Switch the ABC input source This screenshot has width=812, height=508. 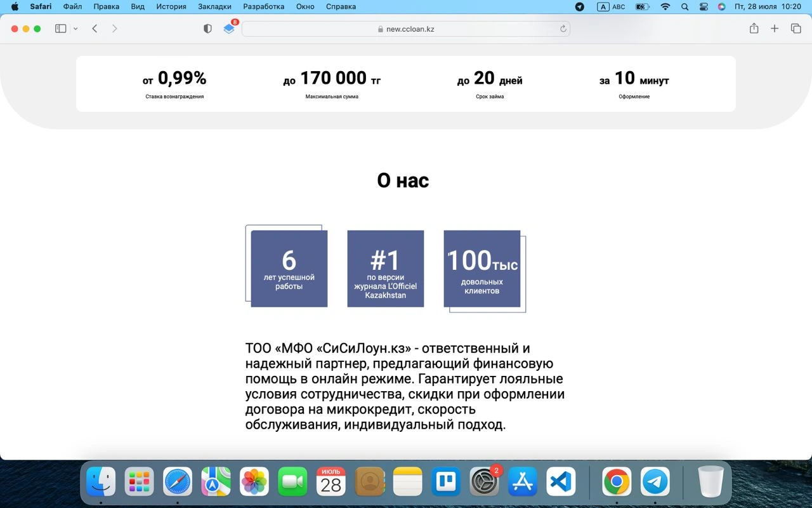click(611, 6)
